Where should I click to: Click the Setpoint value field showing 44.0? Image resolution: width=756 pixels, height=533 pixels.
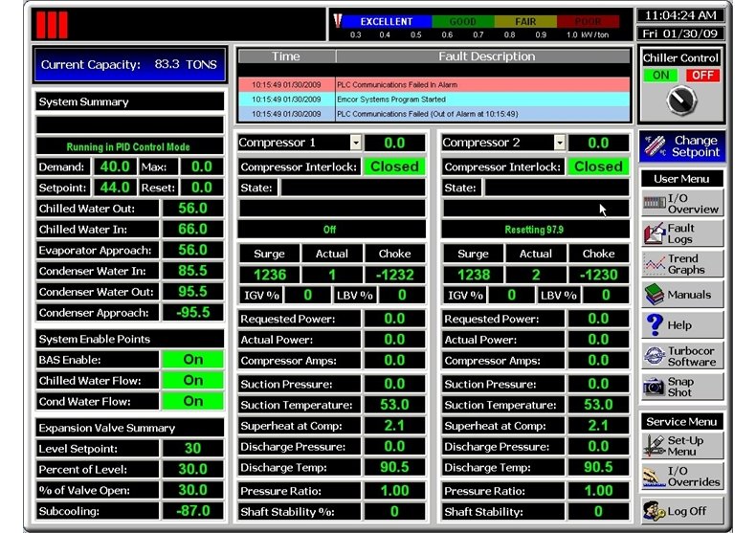(x=115, y=188)
